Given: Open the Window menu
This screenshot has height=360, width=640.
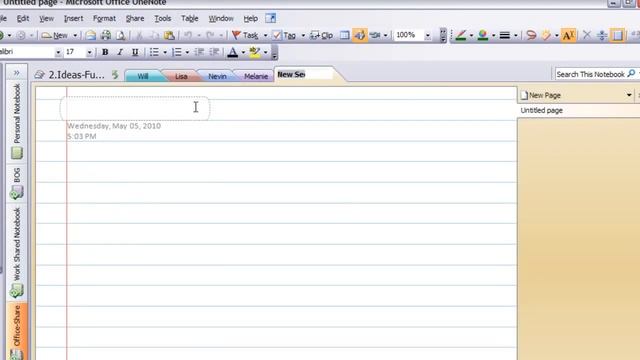Looking at the screenshot, I should (221, 18).
